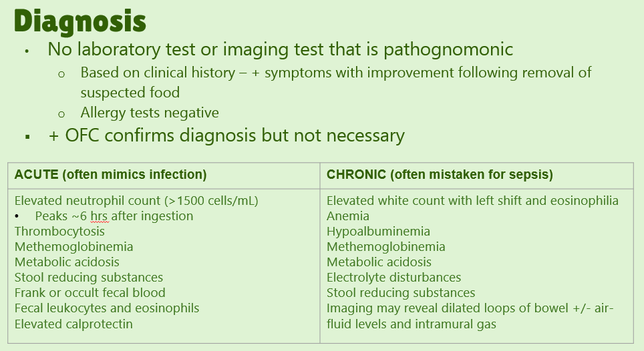The height and width of the screenshot is (351, 644).
Task: Click 'Fecal leukocytes and eosinophils' line
Action: click(x=107, y=308)
